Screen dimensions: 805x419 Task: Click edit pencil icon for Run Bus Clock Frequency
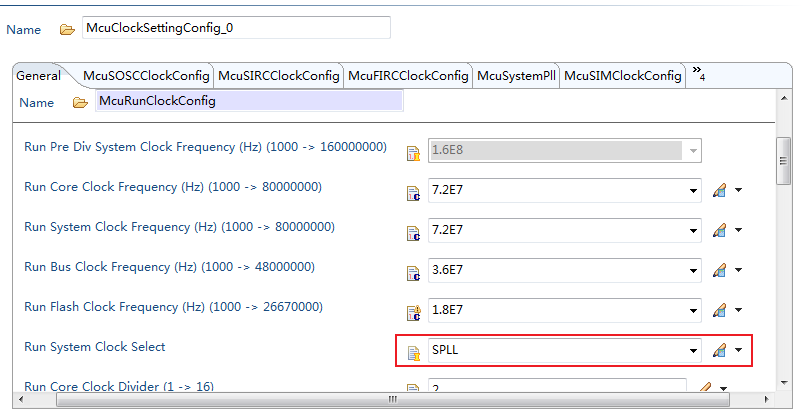click(x=719, y=270)
